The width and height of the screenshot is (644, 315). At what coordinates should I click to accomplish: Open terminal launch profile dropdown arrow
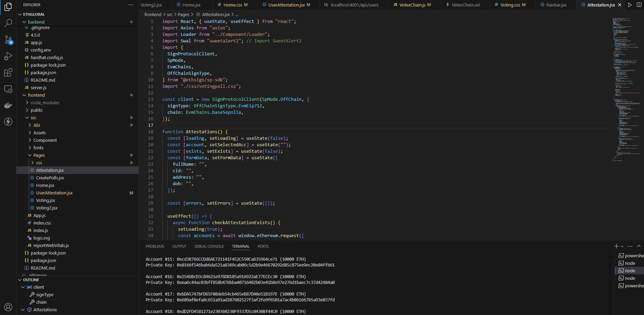622,246
